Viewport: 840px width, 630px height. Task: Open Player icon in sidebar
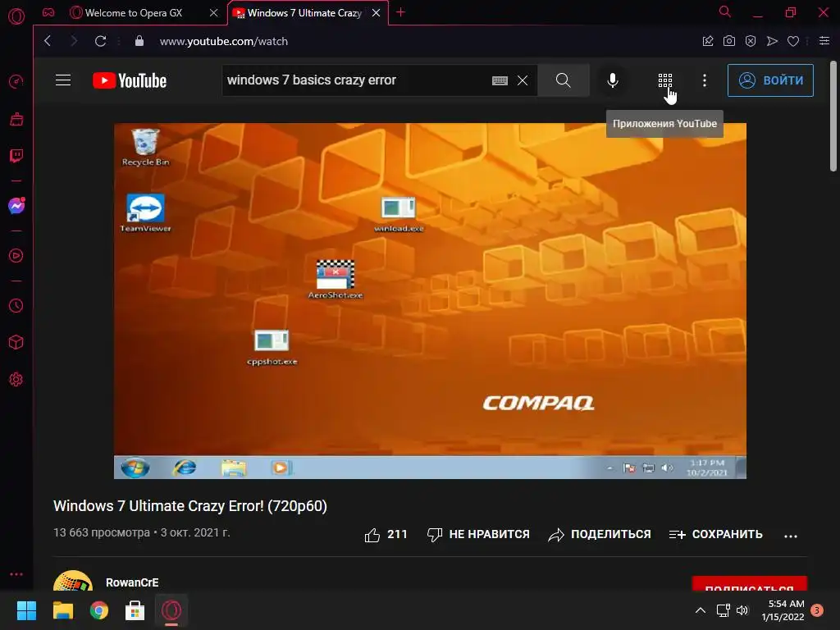point(16,256)
